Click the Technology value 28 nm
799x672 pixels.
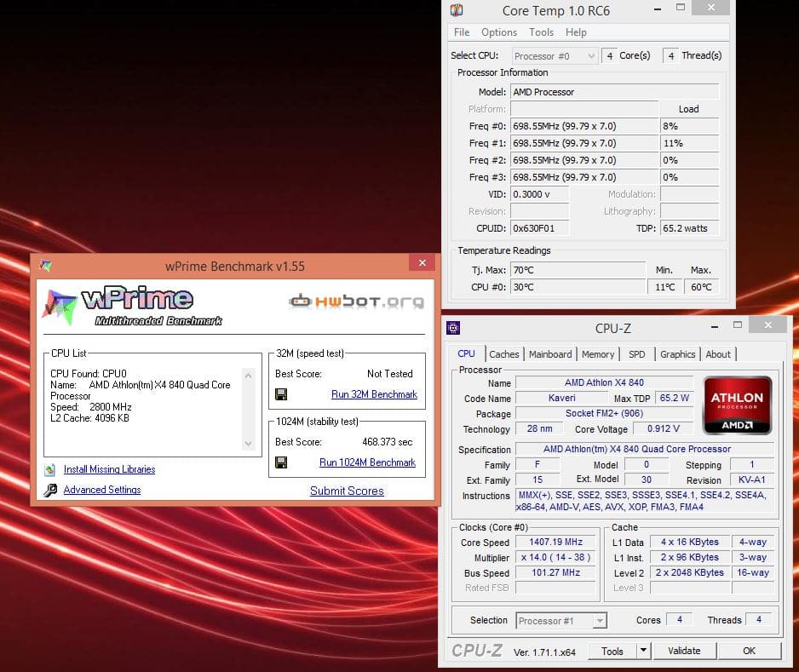(x=539, y=428)
